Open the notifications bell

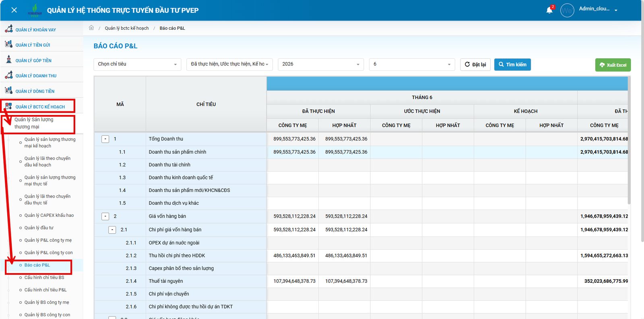pos(549,10)
